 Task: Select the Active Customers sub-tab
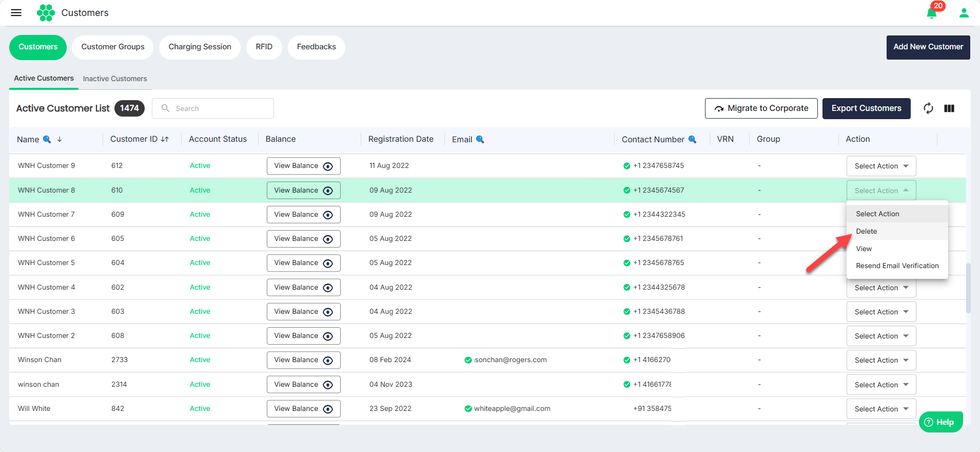point(44,78)
